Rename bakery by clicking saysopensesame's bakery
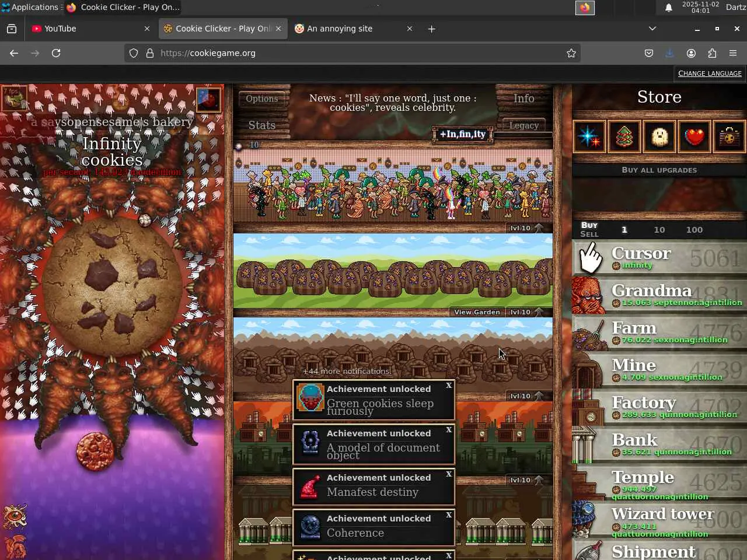The height and width of the screenshot is (560, 747). (111, 122)
